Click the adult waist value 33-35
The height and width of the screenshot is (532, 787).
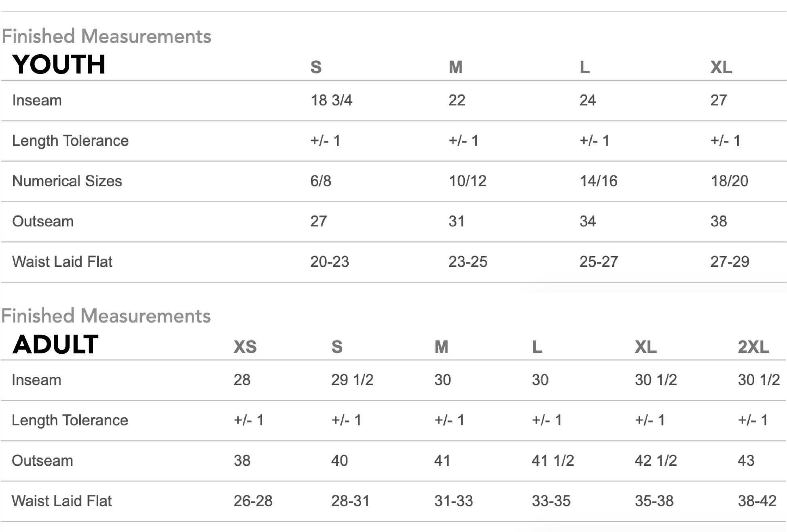click(x=551, y=501)
